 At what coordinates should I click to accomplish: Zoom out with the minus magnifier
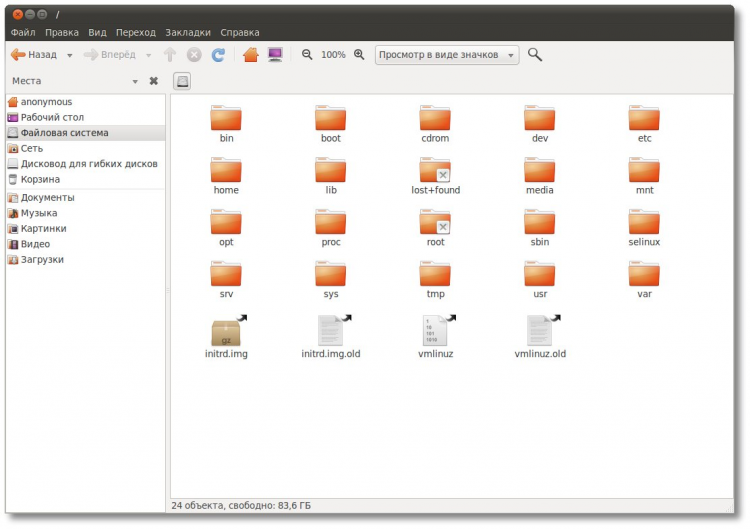coord(307,55)
